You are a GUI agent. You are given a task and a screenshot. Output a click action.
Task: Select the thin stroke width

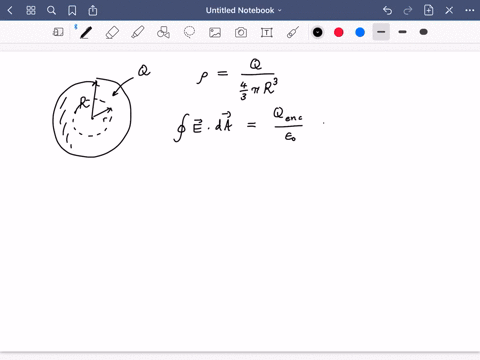click(381, 32)
